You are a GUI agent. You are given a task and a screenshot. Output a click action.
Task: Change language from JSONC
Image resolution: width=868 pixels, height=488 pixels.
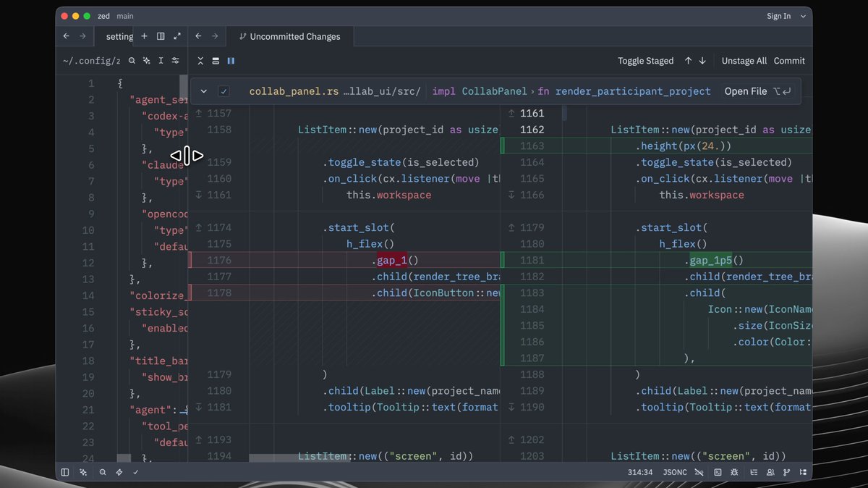(675, 472)
